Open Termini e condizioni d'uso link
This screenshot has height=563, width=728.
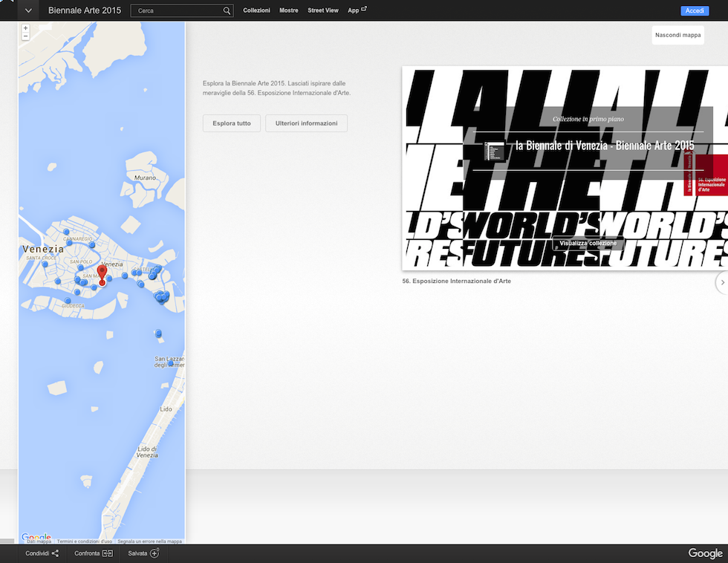85,541
